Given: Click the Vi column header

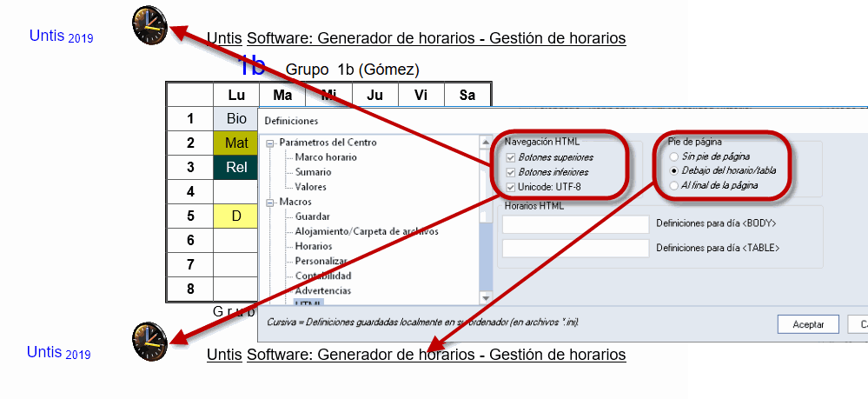Looking at the screenshot, I should tap(421, 95).
